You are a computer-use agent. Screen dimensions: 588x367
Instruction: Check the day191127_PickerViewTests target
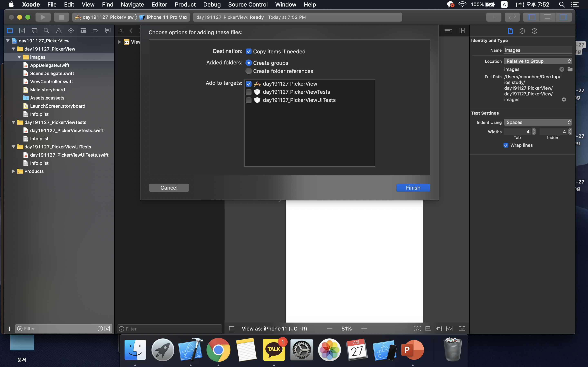[x=248, y=92]
